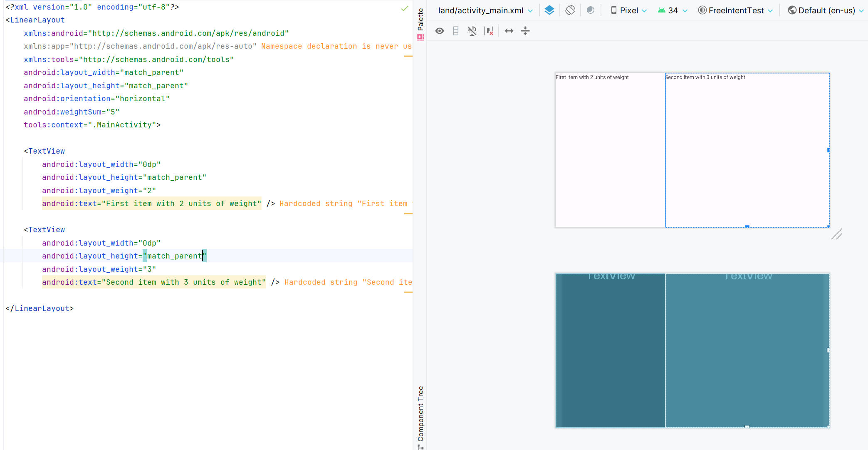Click Toggle Height vertical arrows icon
Screen dimensions: 868x450
pos(525,31)
